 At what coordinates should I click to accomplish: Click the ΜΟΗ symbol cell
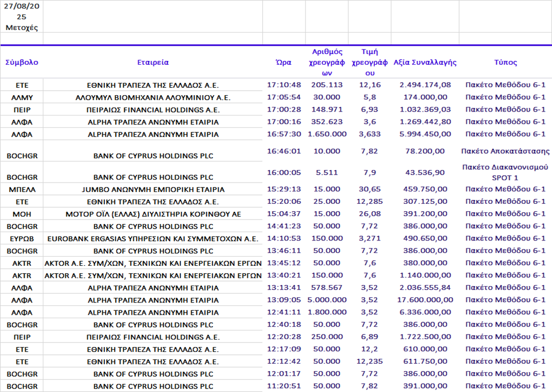pos(21,214)
